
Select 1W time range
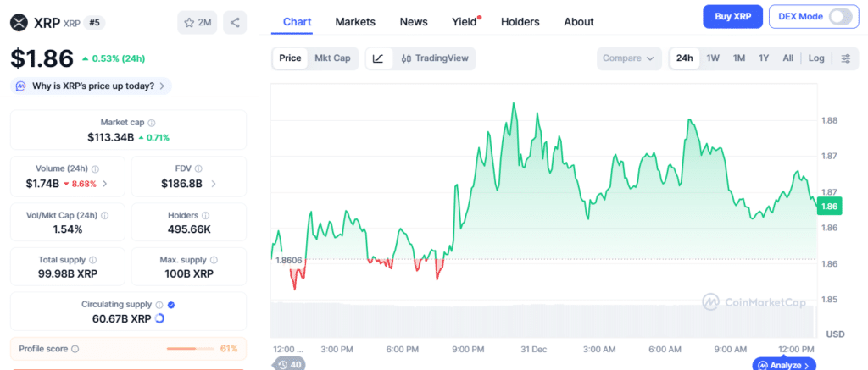713,58
